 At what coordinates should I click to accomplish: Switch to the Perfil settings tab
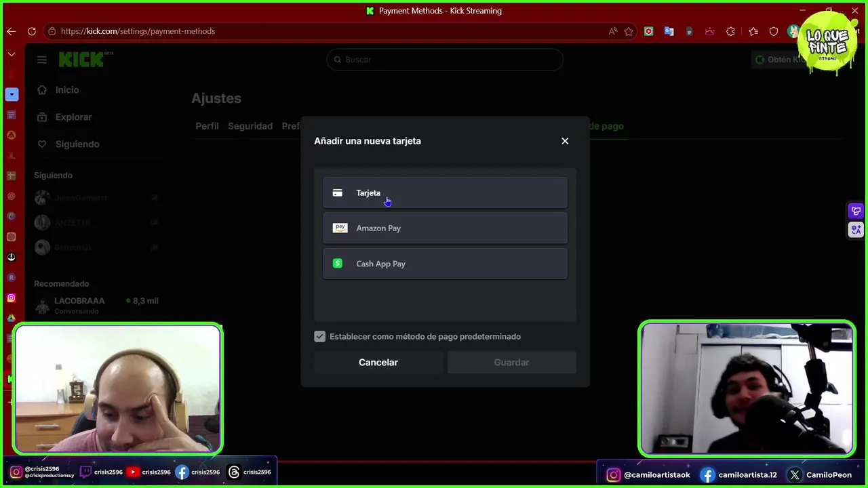(207, 126)
